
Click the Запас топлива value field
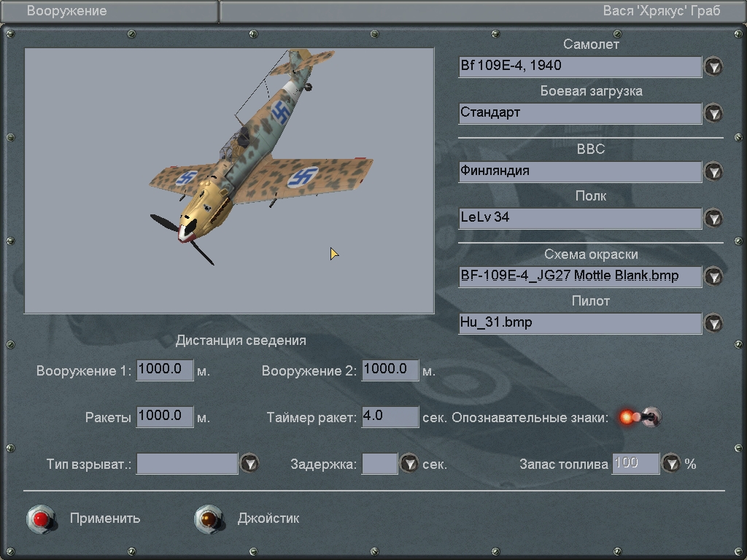(635, 463)
